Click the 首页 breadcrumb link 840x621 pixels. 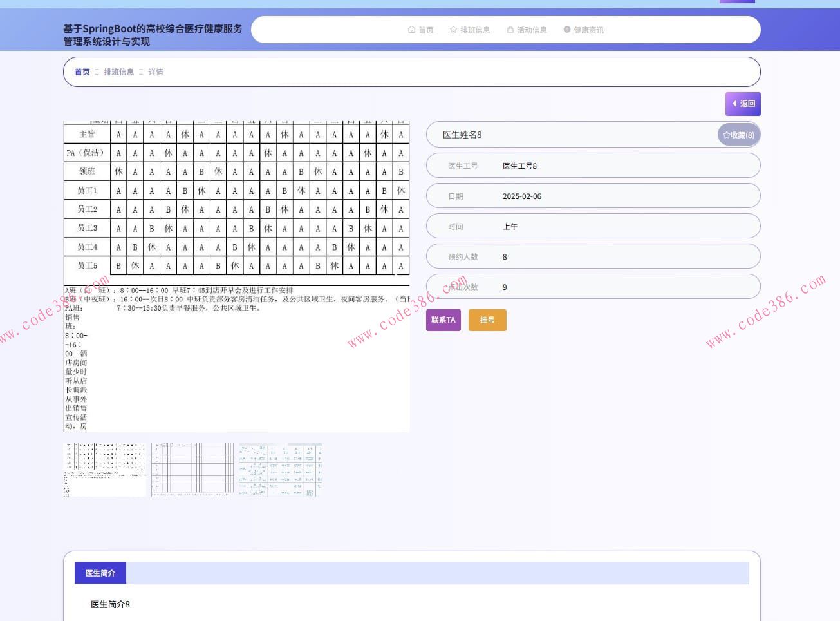[x=82, y=72]
